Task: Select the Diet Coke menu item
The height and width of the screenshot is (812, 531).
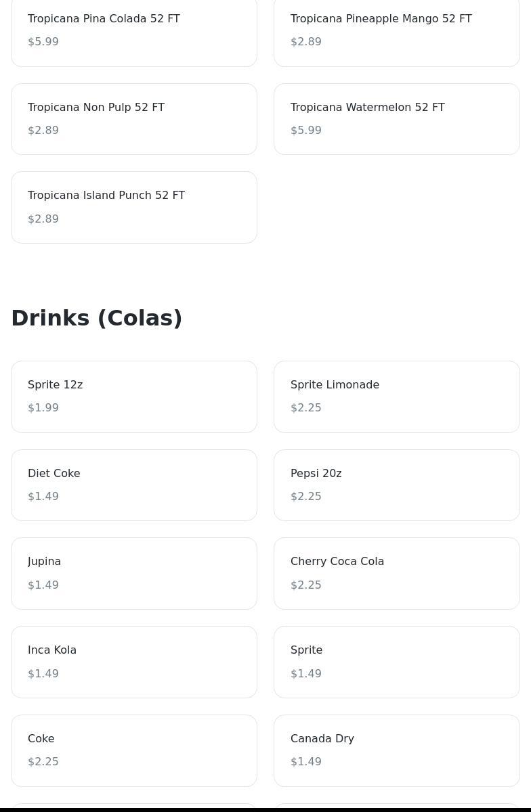Action: pos(133,484)
